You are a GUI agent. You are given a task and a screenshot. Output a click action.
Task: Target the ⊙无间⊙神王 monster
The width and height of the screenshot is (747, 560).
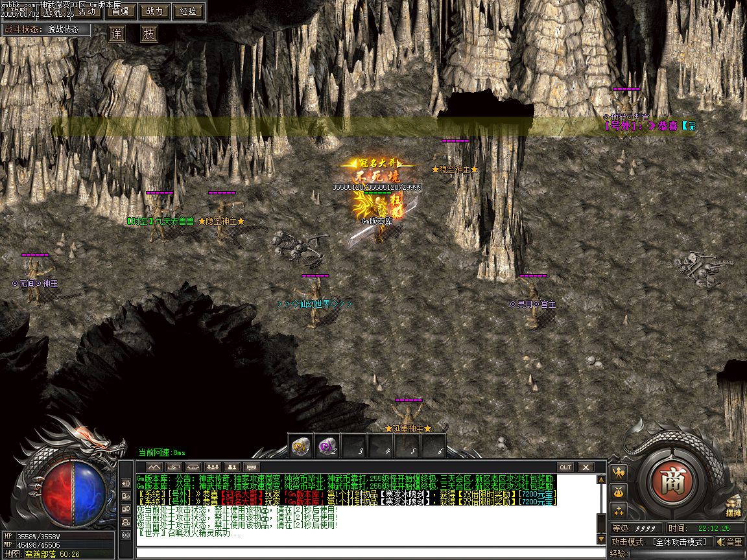click(x=35, y=281)
